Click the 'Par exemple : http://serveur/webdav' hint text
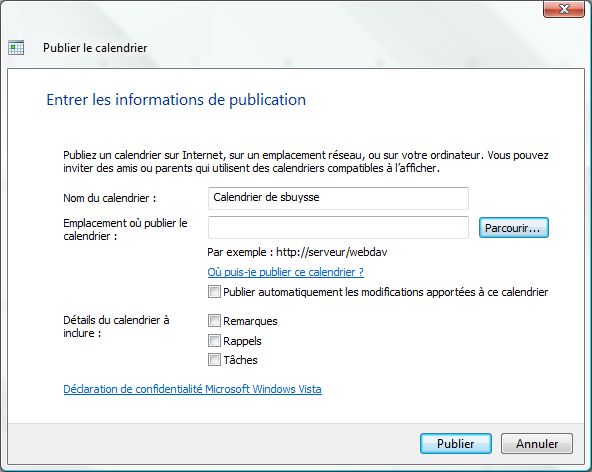This screenshot has width=592, height=472. point(297,252)
